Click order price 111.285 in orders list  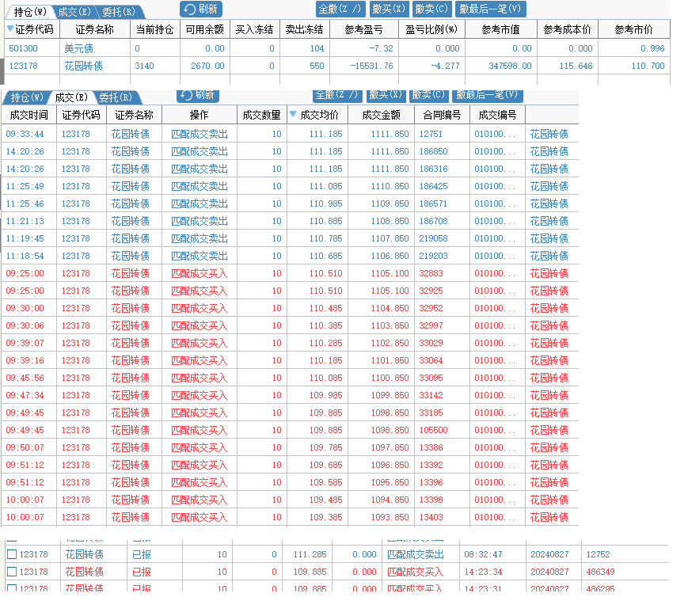pyautogui.click(x=310, y=554)
